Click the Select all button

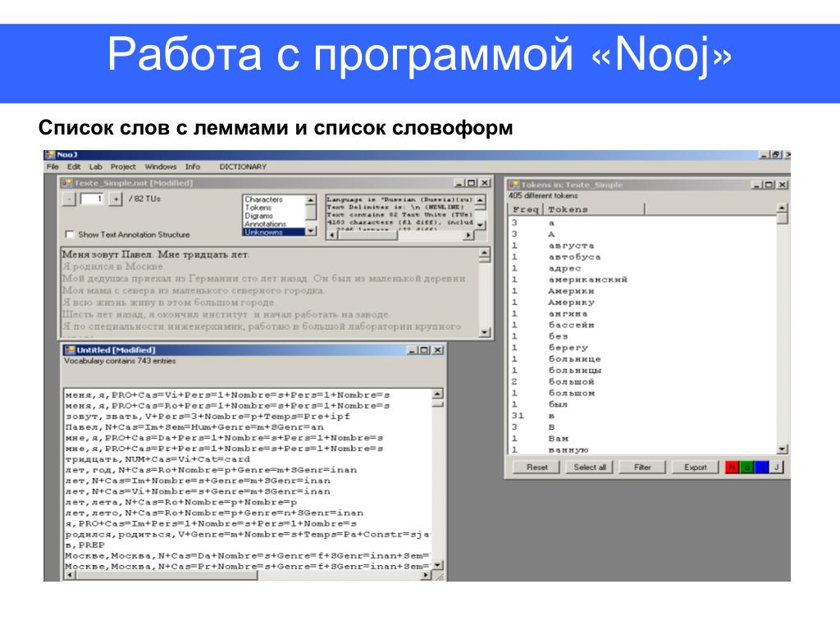(x=589, y=467)
